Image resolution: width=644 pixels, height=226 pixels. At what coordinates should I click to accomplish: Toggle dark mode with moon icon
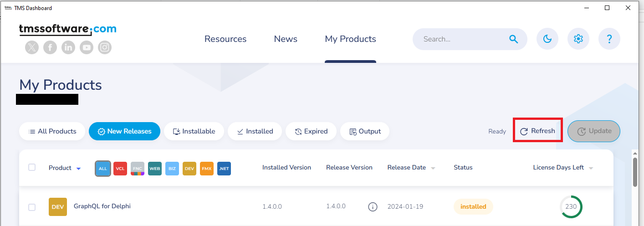[547, 39]
